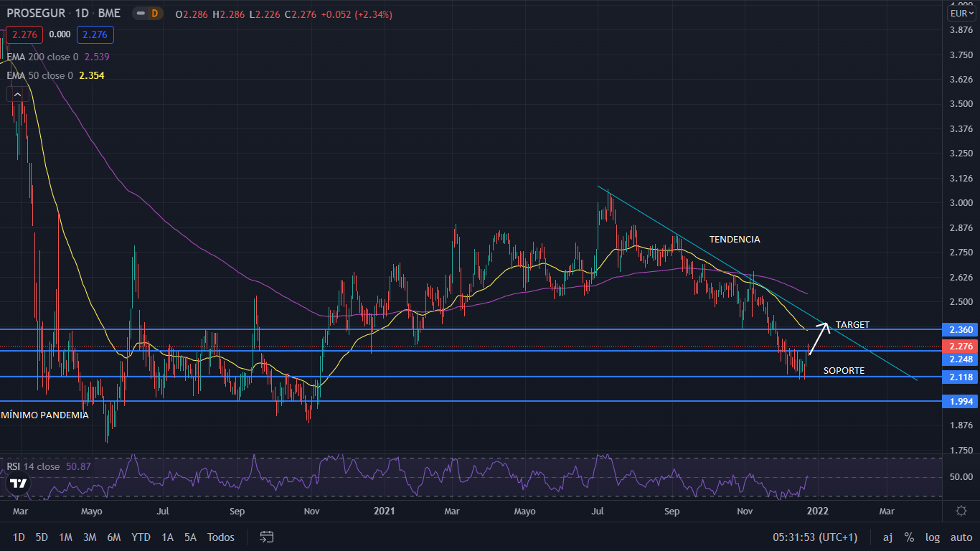The height and width of the screenshot is (551, 980).
Task: Open chart settings gear icon
Action: pyautogui.click(x=961, y=511)
